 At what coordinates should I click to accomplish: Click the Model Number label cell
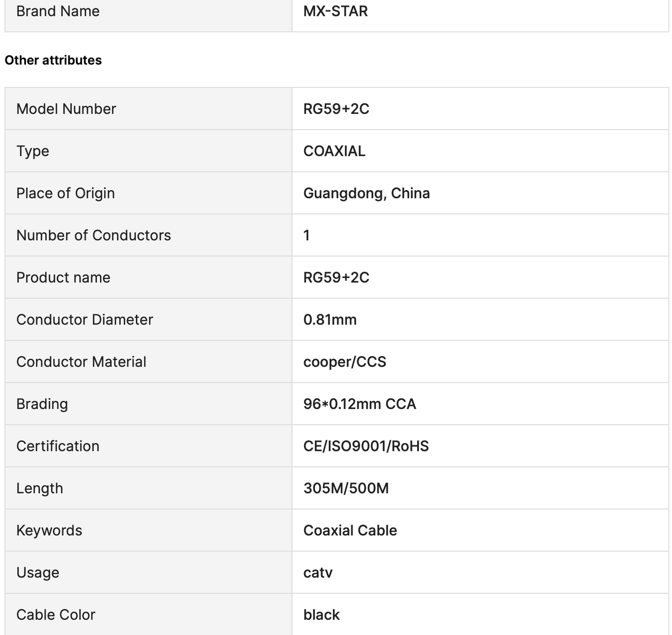click(148, 109)
